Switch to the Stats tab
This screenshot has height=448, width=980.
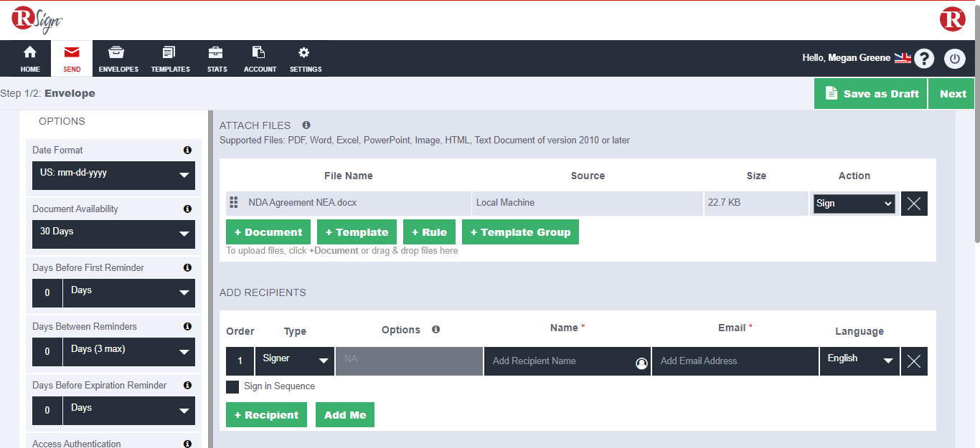[217, 59]
